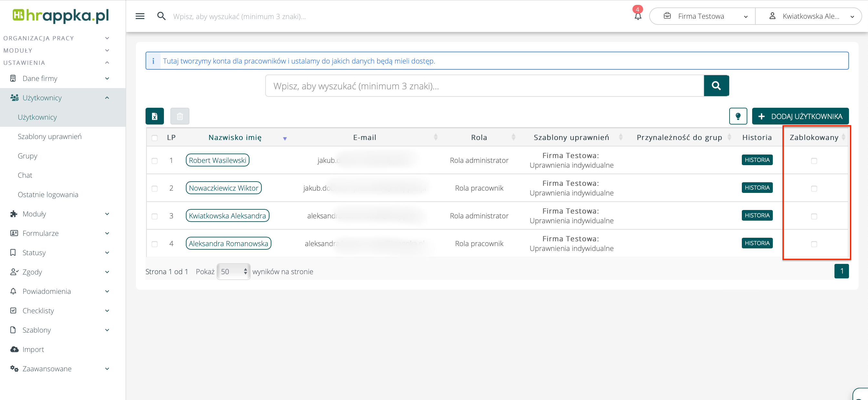
Task: Open the Firma Testowa company dropdown
Action: pos(702,16)
